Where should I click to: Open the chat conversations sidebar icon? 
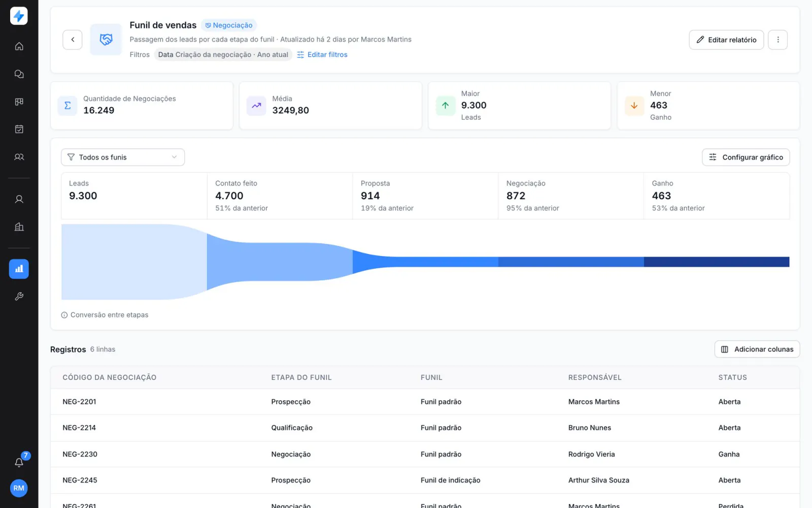[x=19, y=74]
